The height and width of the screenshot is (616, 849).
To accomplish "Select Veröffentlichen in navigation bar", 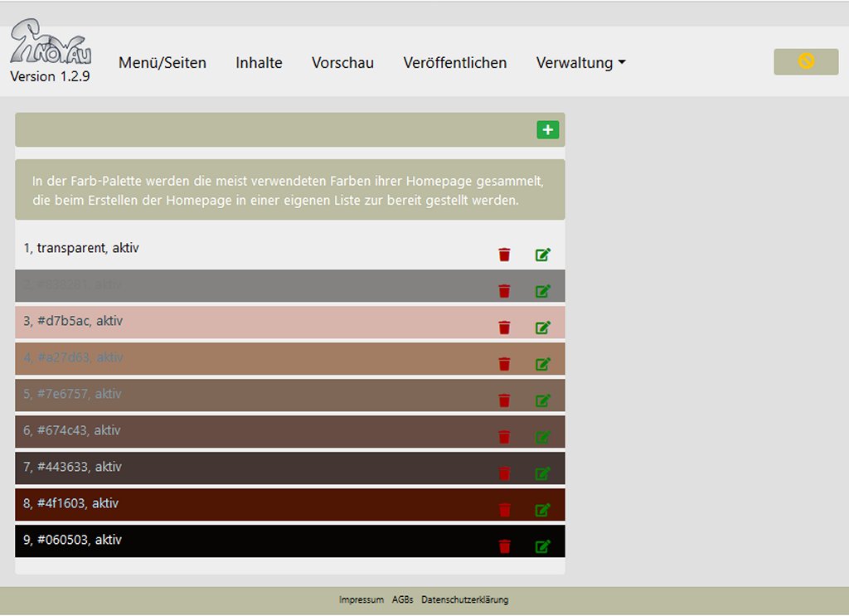I will click(454, 63).
